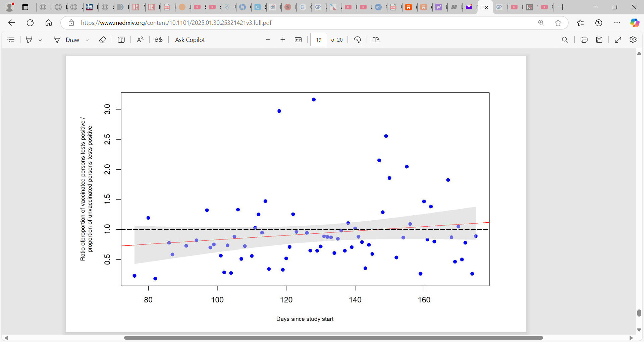
Task: Switch to the Chase tab
Action: (x=243, y=7)
